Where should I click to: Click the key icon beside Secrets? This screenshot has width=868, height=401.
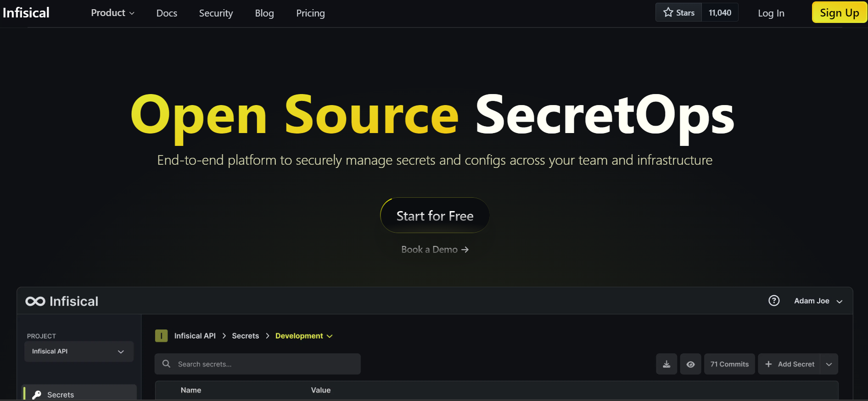pos(37,395)
